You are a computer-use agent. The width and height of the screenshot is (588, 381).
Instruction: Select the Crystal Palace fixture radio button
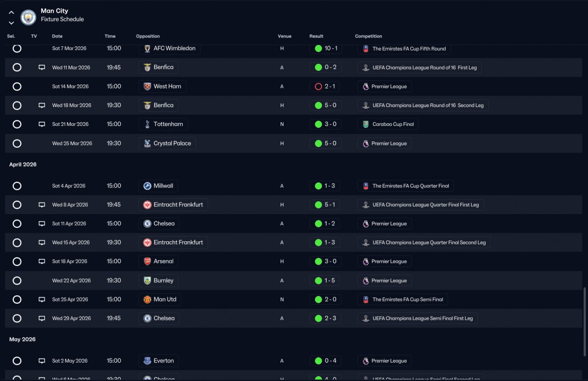[17, 143]
